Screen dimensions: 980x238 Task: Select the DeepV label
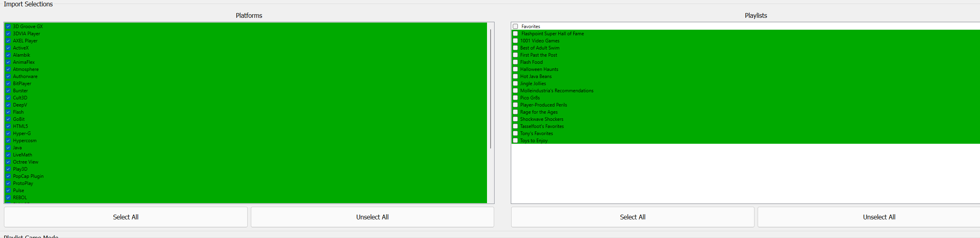[20, 105]
